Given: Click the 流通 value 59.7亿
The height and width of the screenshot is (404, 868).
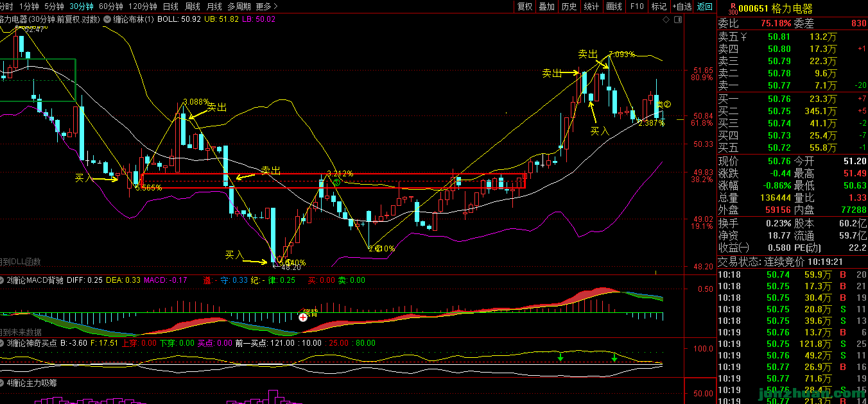Looking at the screenshot, I should coord(853,235).
